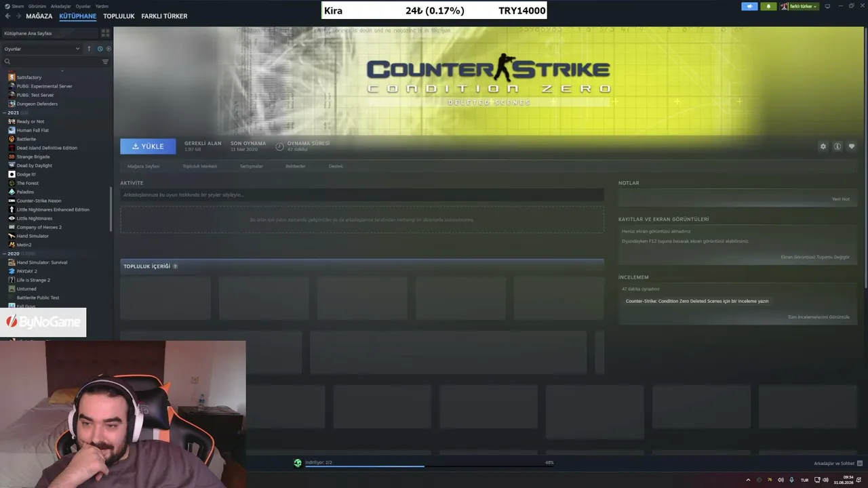The width and height of the screenshot is (868, 488).
Task: Go to the TOPLULUK tab
Action: point(119,16)
